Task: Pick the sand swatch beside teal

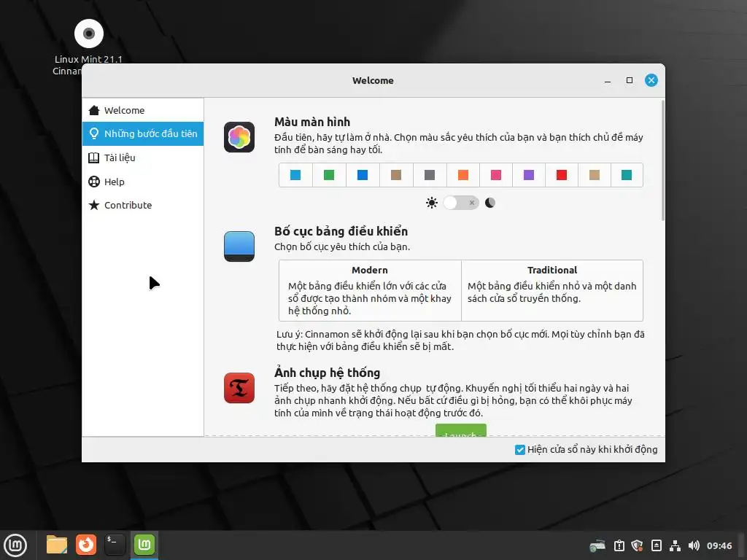Action: click(x=595, y=175)
